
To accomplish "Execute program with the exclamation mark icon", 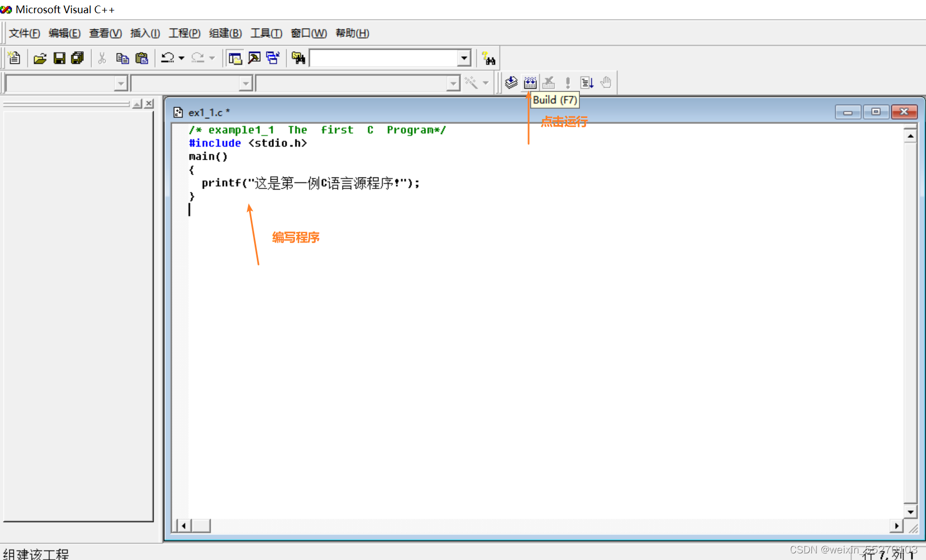I will coord(568,83).
